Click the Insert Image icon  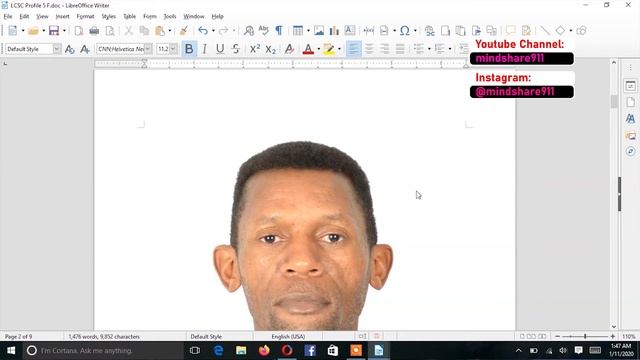(319, 31)
